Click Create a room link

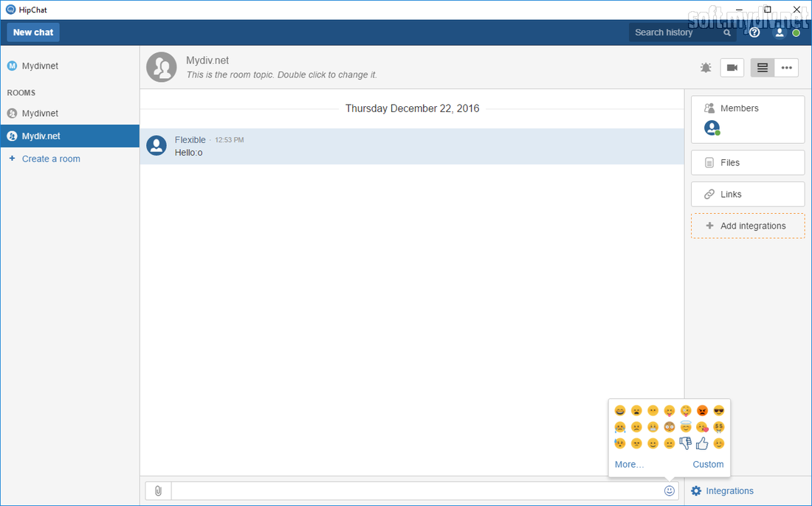(51, 159)
